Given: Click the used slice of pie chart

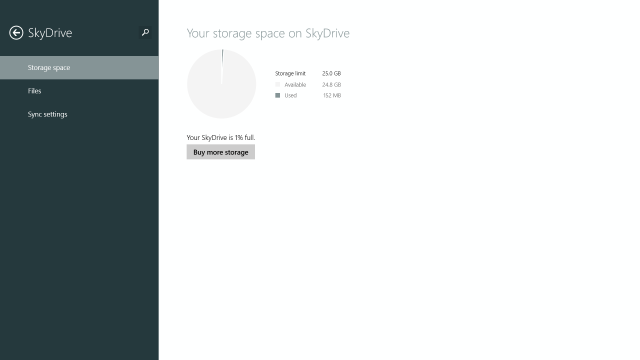Looking at the screenshot, I should [222, 61].
